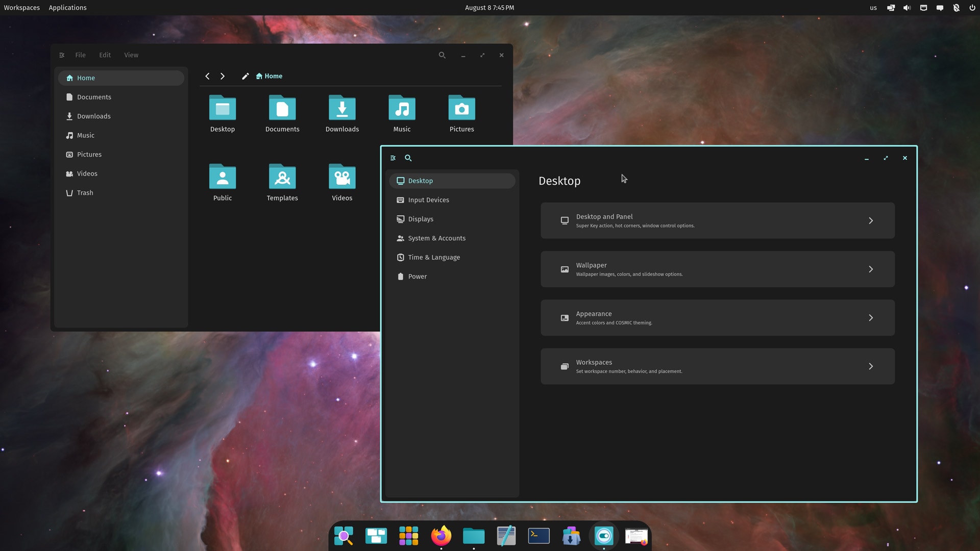Image resolution: width=980 pixels, height=551 pixels.
Task: Open the search icon in Settings
Action: pos(408,158)
